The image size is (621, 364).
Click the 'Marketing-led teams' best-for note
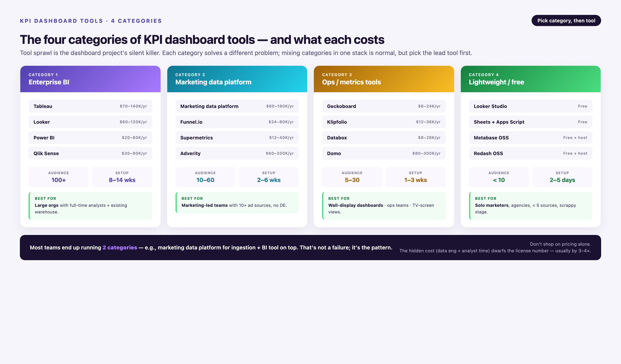[237, 202]
